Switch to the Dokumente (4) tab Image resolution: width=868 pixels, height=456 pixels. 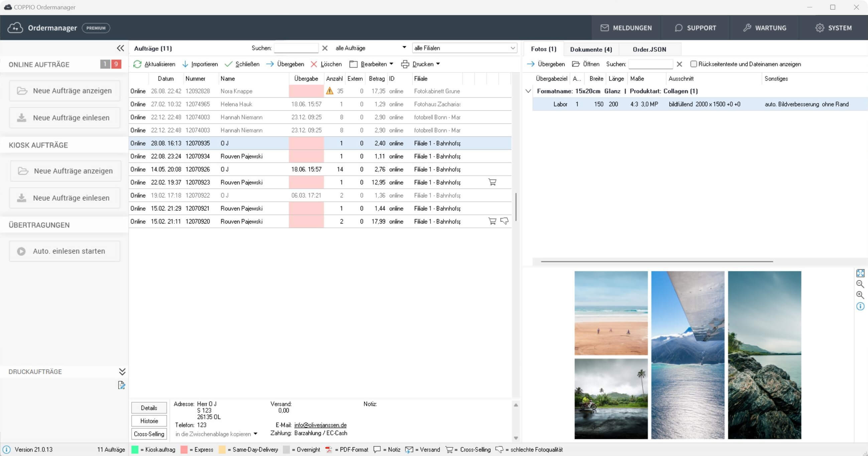[x=591, y=49]
